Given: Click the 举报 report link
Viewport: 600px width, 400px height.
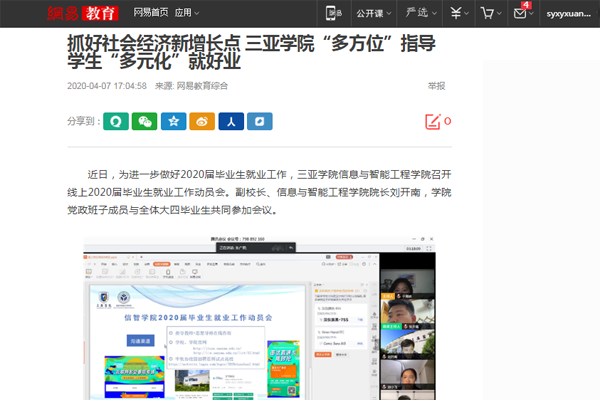Looking at the screenshot, I should pyautogui.click(x=436, y=86).
